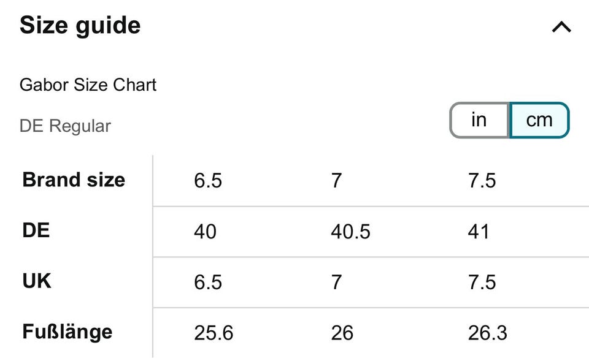Image resolution: width=589 pixels, height=364 pixels.
Task: Collapse the Size guide section chevron
Action: tap(561, 27)
